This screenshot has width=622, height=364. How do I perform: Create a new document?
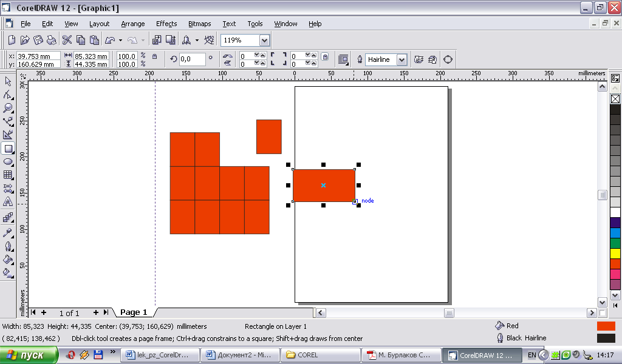point(12,40)
